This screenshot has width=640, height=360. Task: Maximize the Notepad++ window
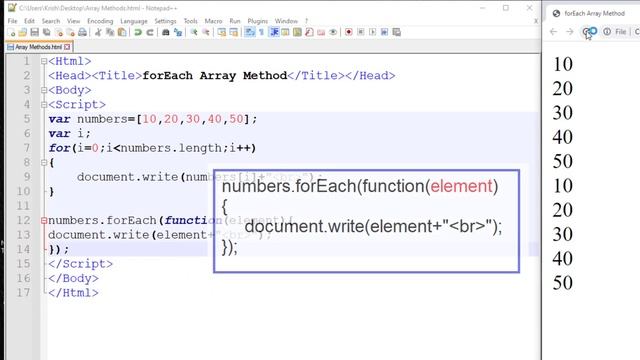pyautogui.click(x=506, y=8)
